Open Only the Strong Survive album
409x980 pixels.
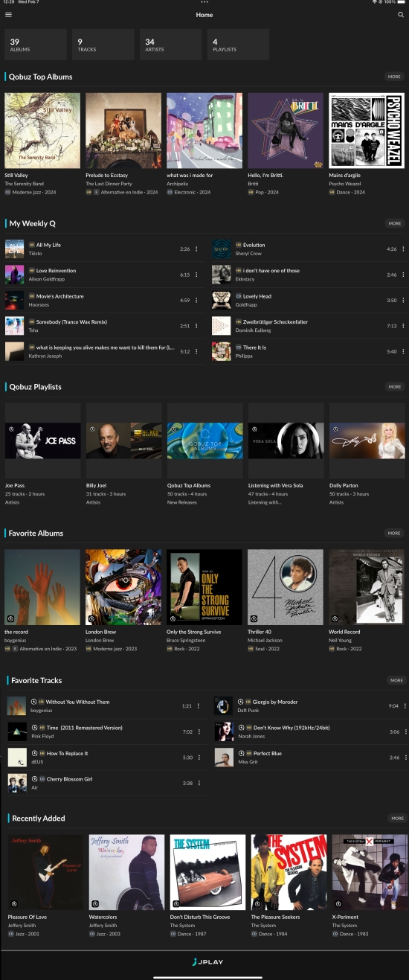pos(204,587)
